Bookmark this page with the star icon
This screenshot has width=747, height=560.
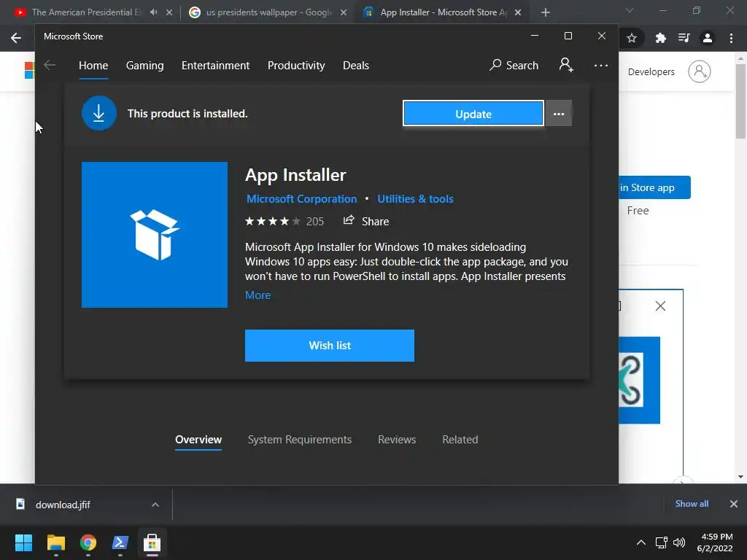632,38
